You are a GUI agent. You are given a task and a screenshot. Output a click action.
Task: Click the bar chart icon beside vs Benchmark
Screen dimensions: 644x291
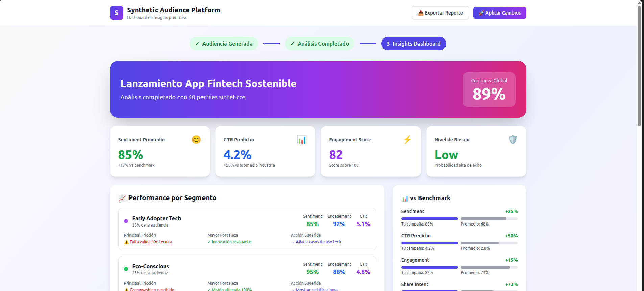[x=405, y=198]
